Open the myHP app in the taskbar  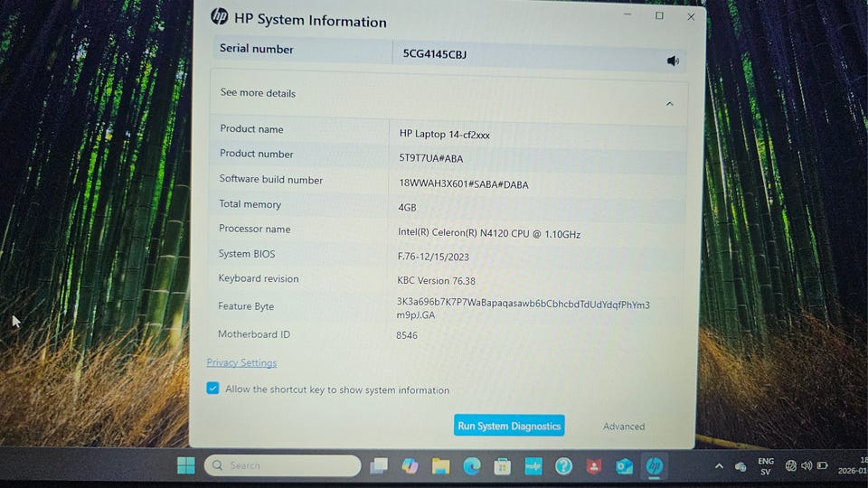coord(533,466)
